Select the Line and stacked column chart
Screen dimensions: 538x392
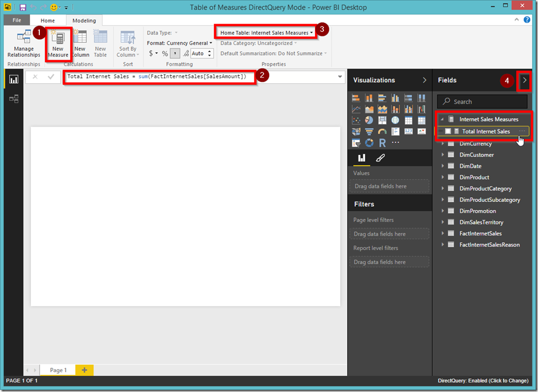(395, 109)
